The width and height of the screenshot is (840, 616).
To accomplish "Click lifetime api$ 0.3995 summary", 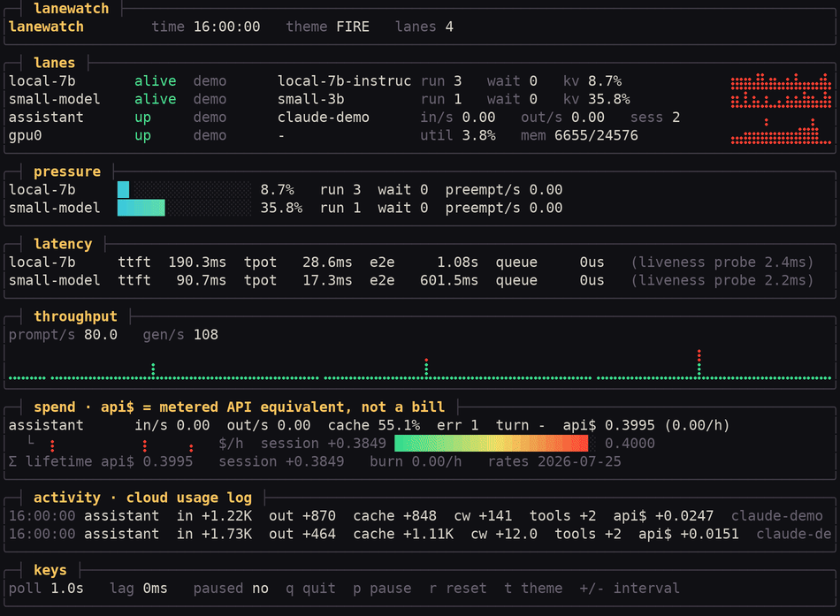I will [x=101, y=461].
